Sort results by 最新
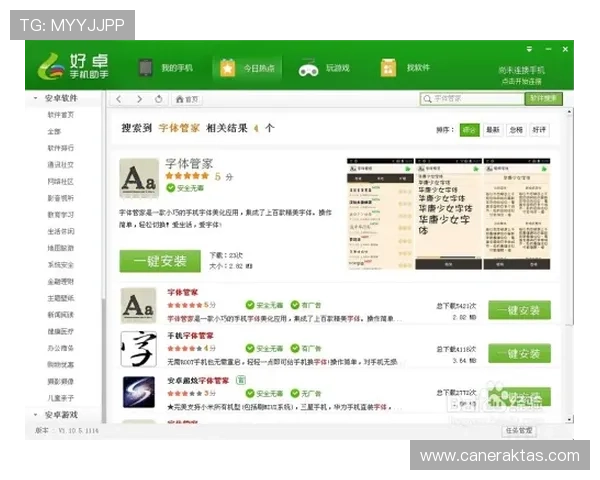The height and width of the screenshot is (480, 600). tap(493, 130)
